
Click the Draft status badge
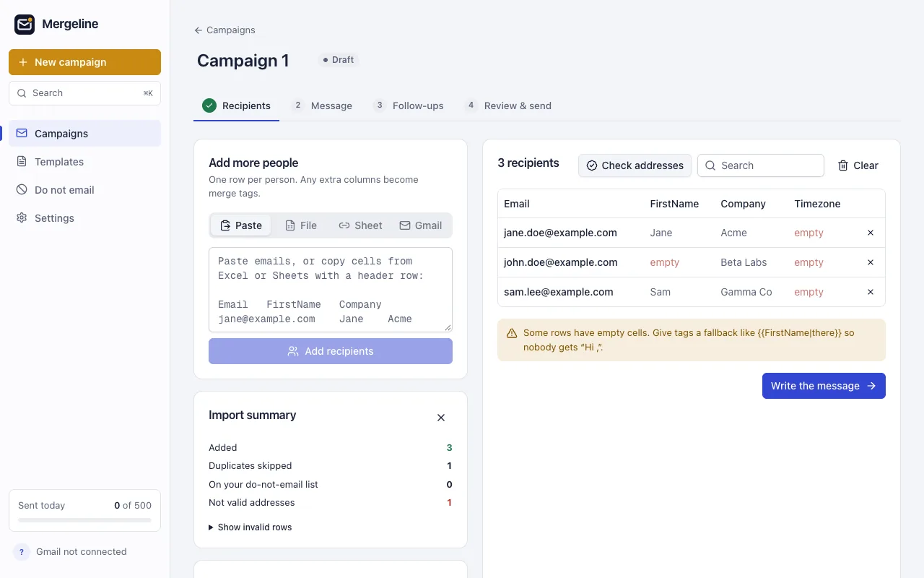pyautogui.click(x=339, y=60)
